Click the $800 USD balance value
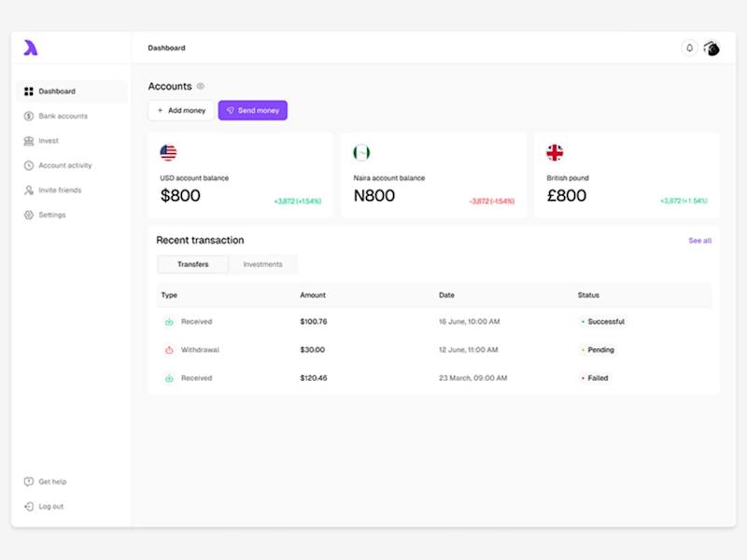 pyautogui.click(x=180, y=195)
